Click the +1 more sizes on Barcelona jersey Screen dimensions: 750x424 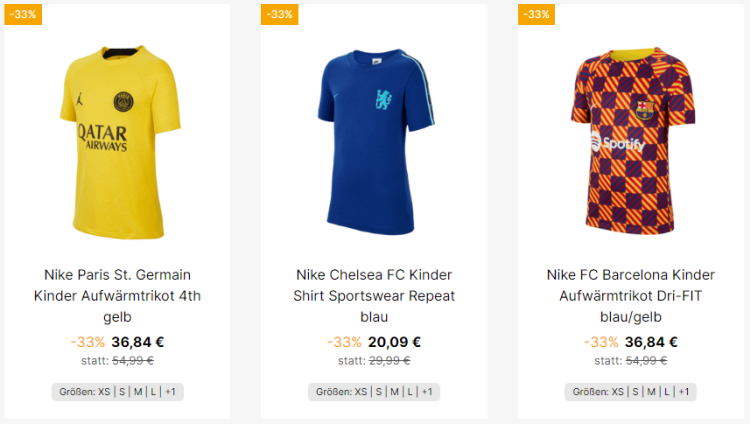684,392
